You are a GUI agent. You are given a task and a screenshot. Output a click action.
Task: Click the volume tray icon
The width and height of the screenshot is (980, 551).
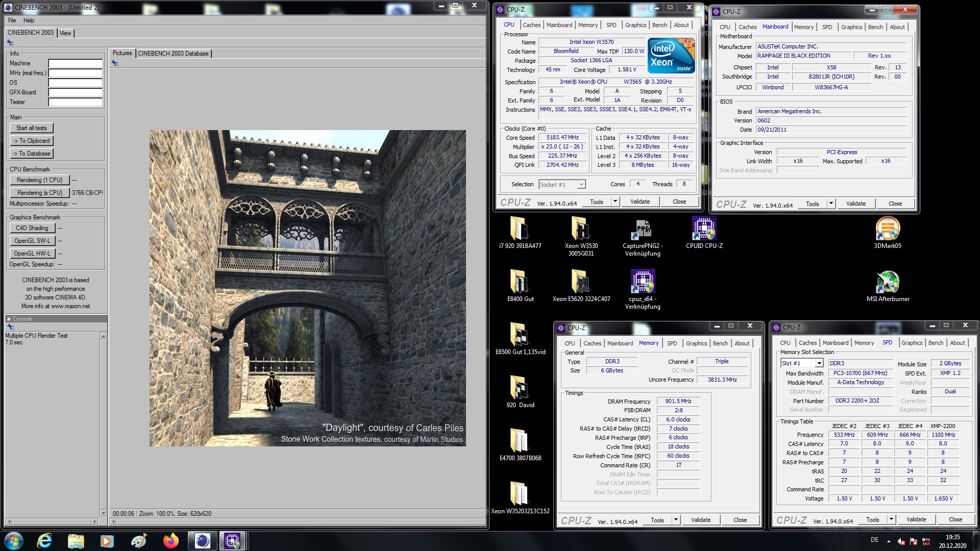pyautogui.click(x=901, y=541)
